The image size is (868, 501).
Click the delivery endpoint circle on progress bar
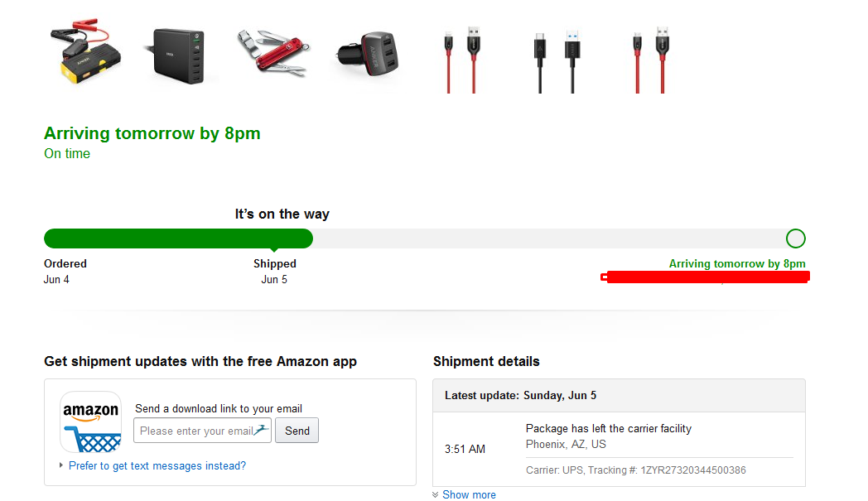click(795, 239)
